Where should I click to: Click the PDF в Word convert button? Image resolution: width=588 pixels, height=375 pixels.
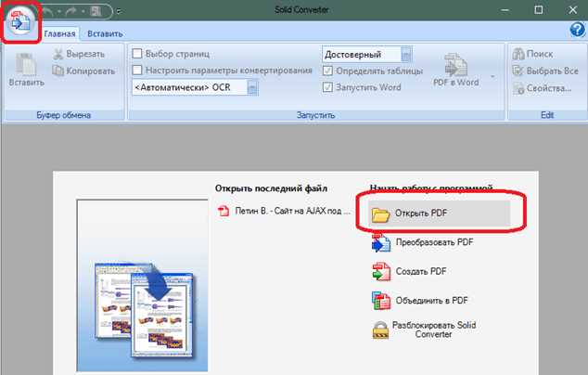(455, 70)
